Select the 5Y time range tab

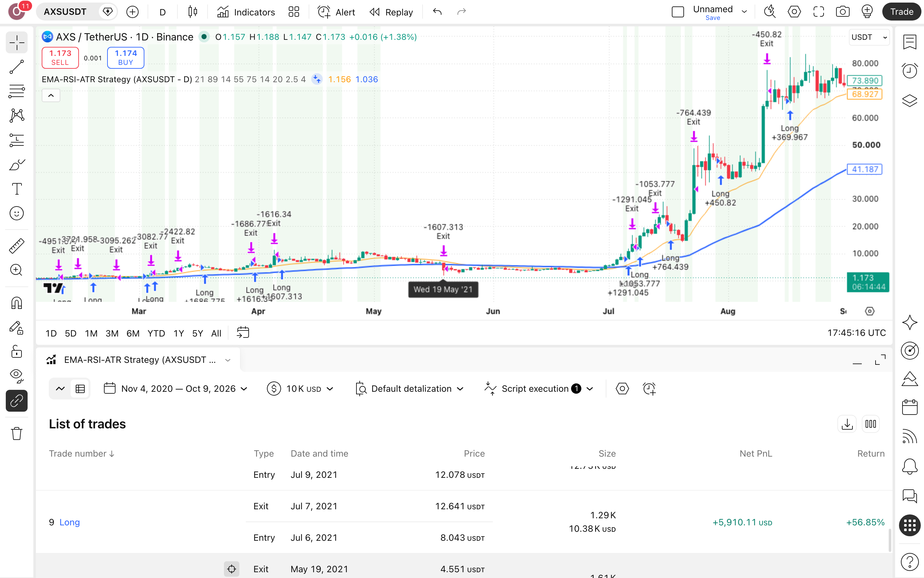point(197,333)
